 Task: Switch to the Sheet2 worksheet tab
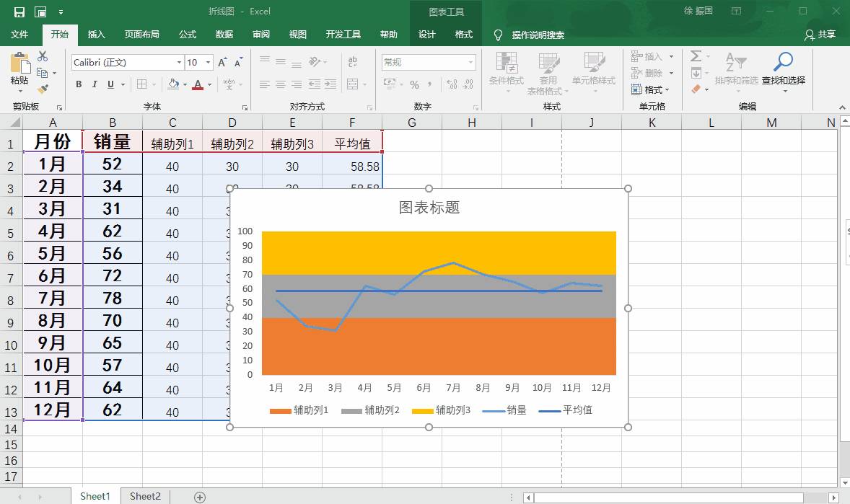click(145, 496)
